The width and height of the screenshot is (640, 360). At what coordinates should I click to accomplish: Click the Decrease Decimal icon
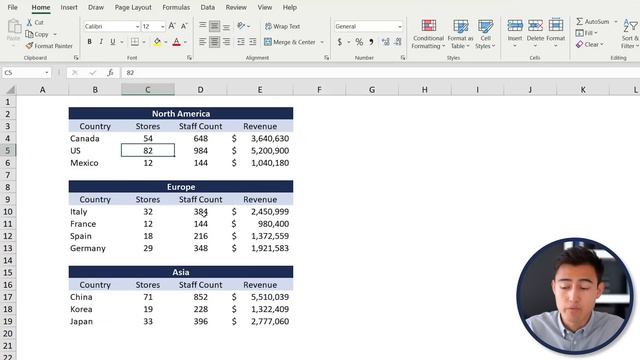(x=398, y=42)
